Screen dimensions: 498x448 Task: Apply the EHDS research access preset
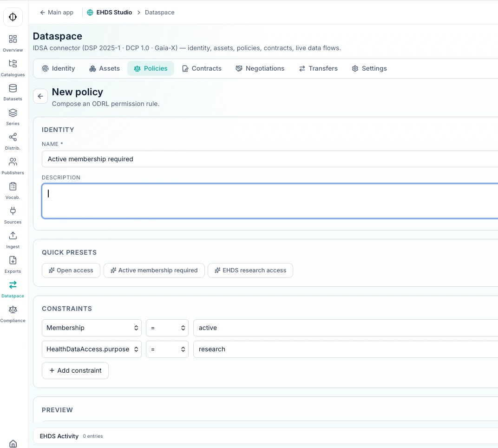pyautogui.click(x=250, y=270)
